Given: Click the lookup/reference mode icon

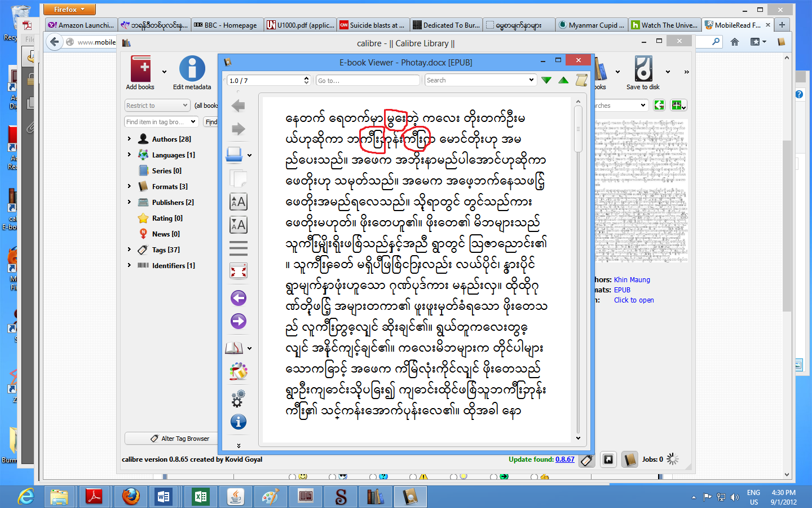Looking at the screenshot, I should click(239, 371).
